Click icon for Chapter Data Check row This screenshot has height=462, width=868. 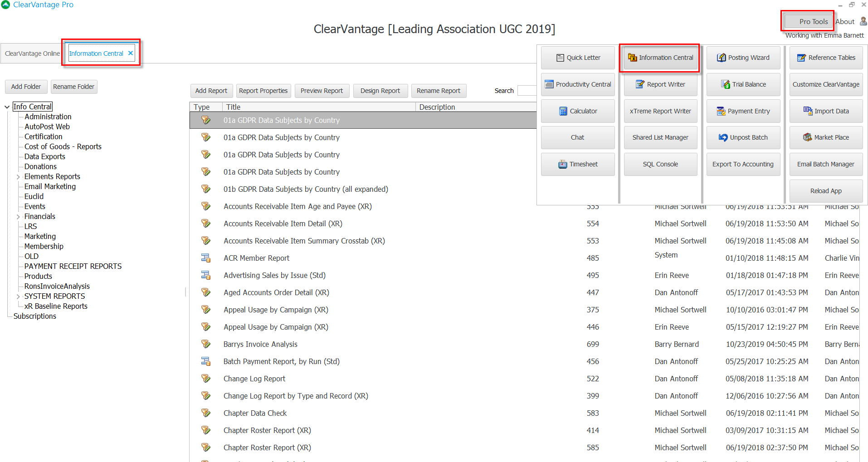[206, 413]
